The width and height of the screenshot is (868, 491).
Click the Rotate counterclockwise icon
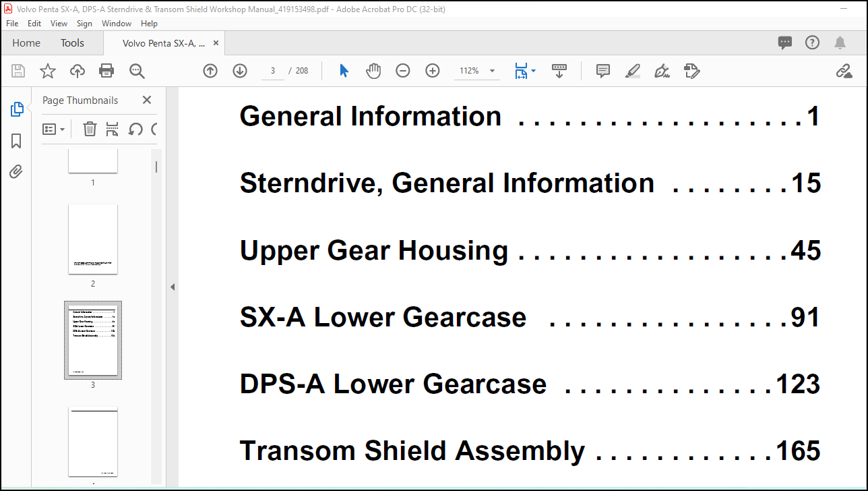pos(135,129)
